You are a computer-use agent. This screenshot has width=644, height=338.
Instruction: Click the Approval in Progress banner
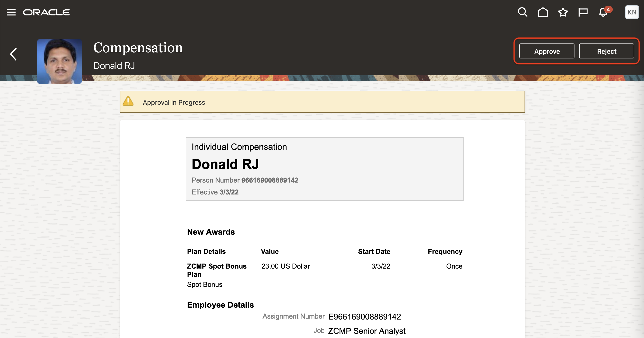pos(322,102)
